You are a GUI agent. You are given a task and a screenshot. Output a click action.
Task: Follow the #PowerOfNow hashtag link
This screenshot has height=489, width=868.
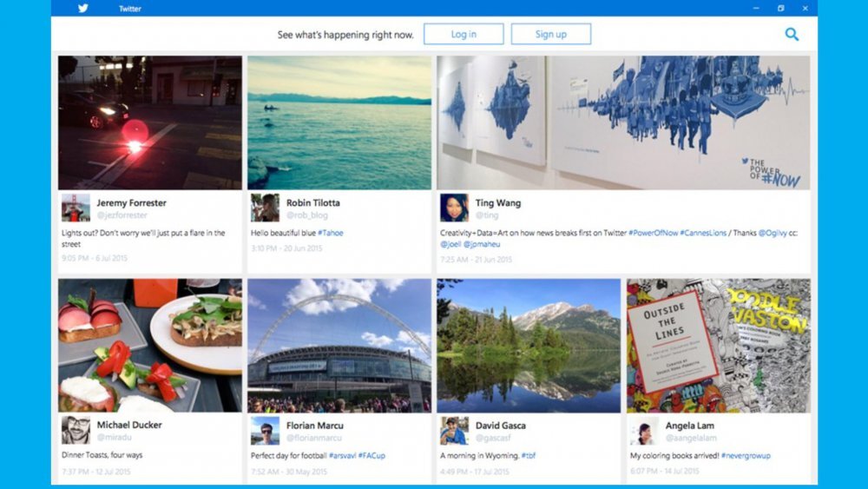tap(653, 234)
